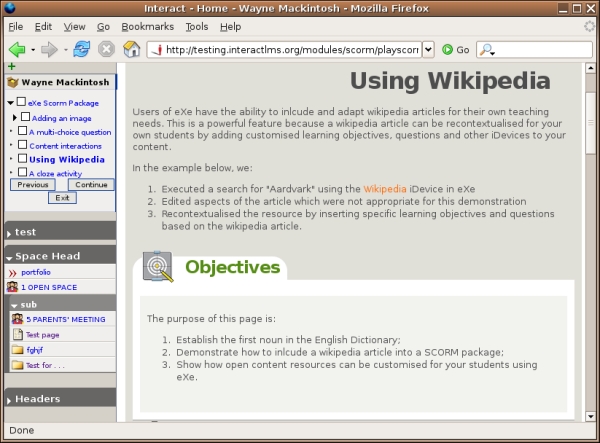
Task: Click the activity throbber icon
Action: point(590,26)
